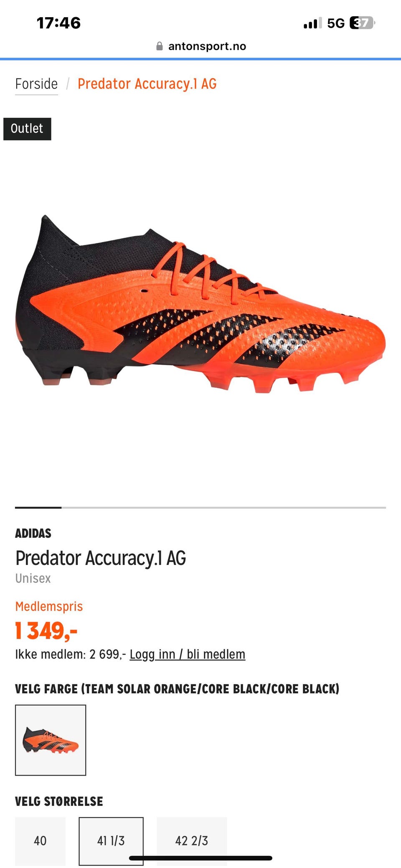Tap the ADIDAS brand label
The image size is (401, 868).
(x=33, y=533)
